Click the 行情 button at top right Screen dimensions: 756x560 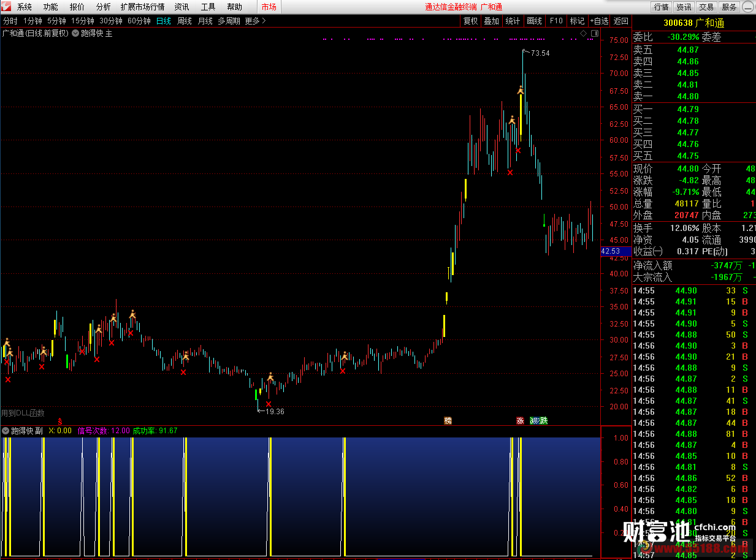click(x=661, y=7)
